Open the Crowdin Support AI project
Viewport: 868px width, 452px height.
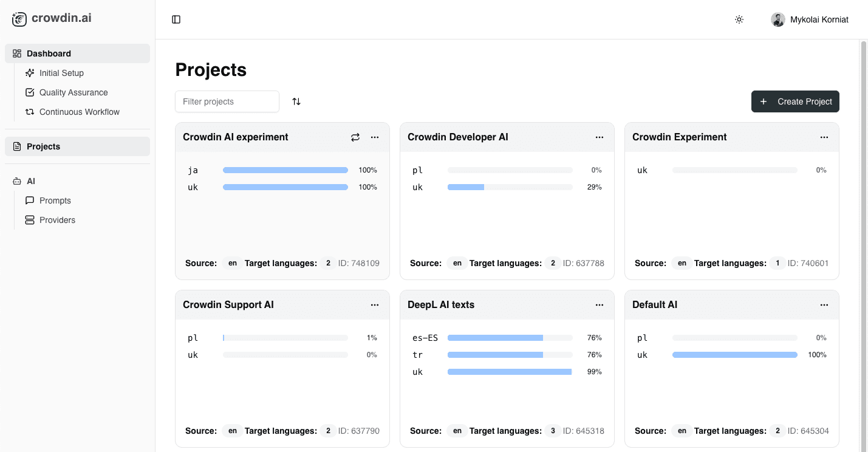coord(228,304)
